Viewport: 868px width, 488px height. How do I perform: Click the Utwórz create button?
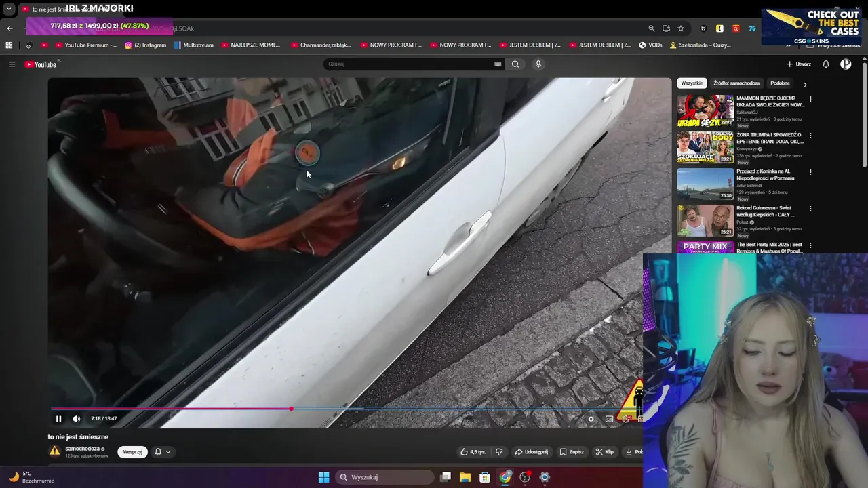(799, 64)
